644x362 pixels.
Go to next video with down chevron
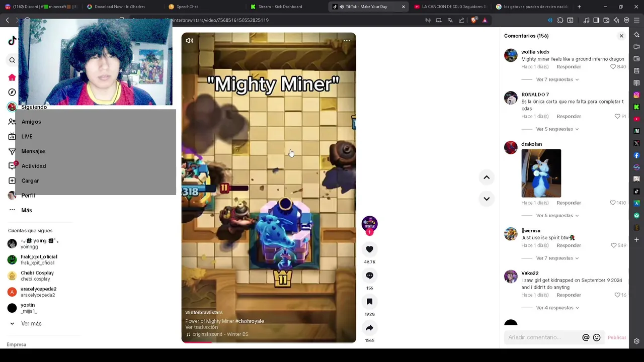[x=487, y=199]
